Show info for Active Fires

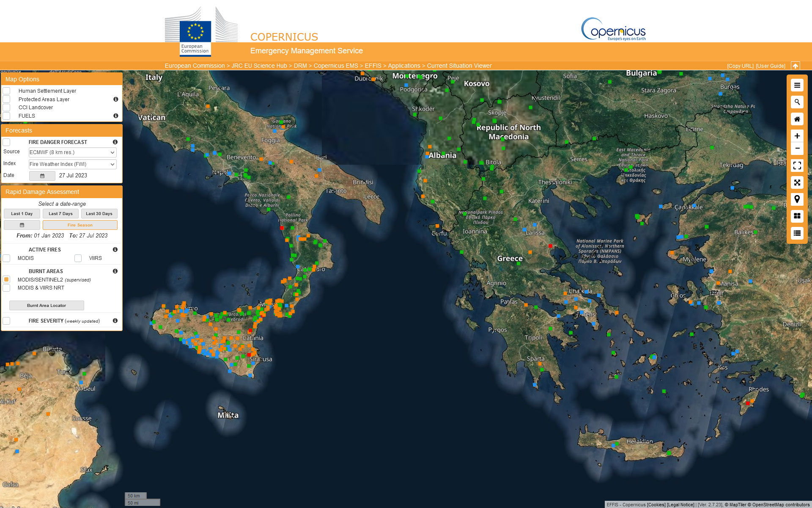(115, 249)
